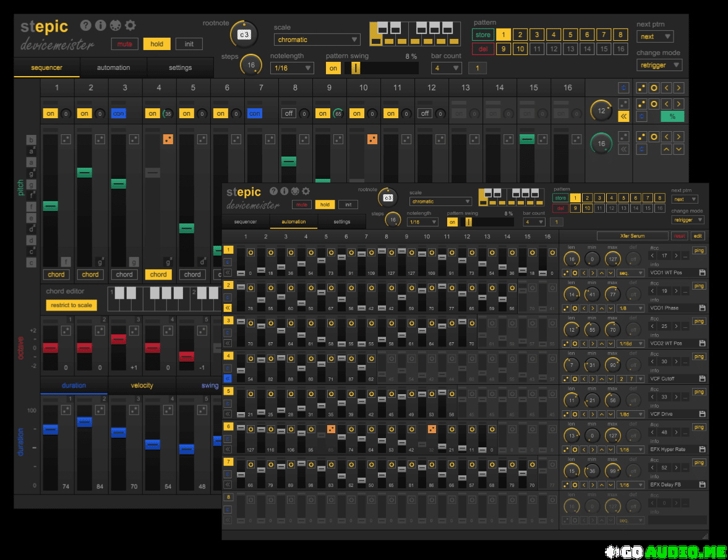728x560 pixels.
Task: Click edit button next to Xfer Serum
Action: (x=697, y=236)
